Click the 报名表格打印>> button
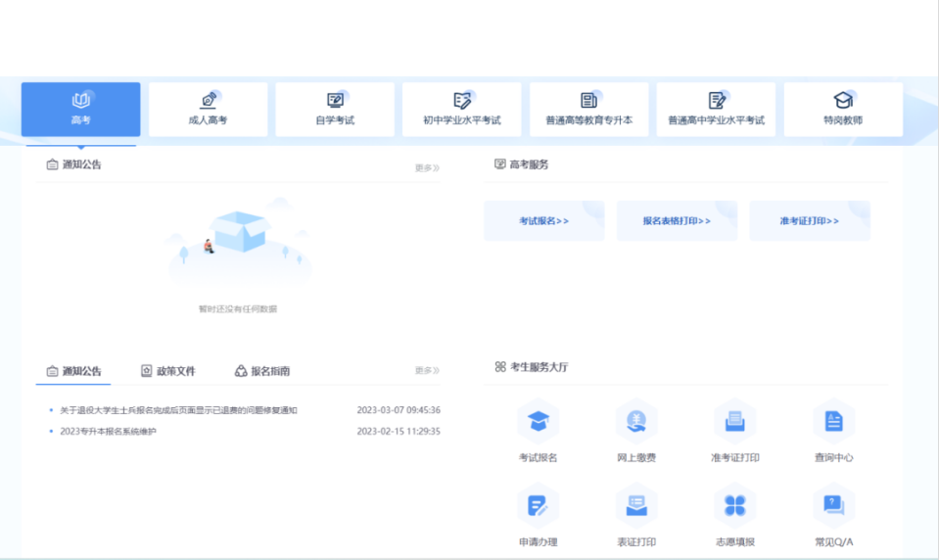The width and height of the screenshot is (939, 560). pos(677,221)
